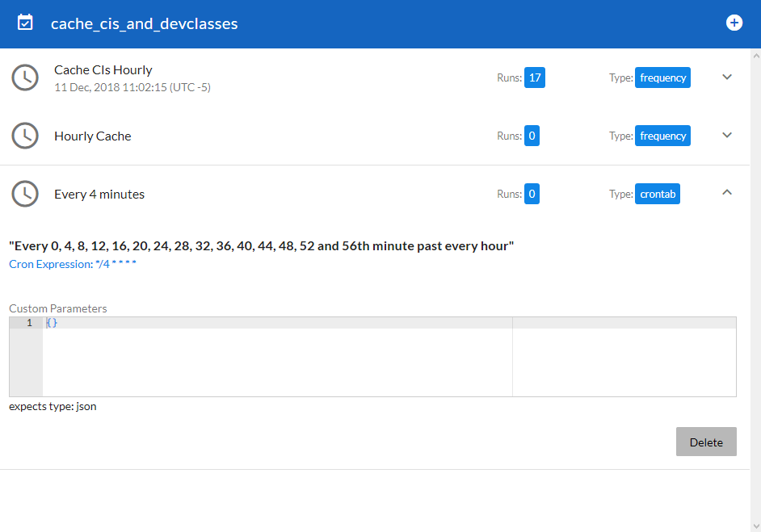This screenshot has width=761, height=532.
Task: Click clock icon beside Cache CIs Hourly
Action: click(25, 77)
